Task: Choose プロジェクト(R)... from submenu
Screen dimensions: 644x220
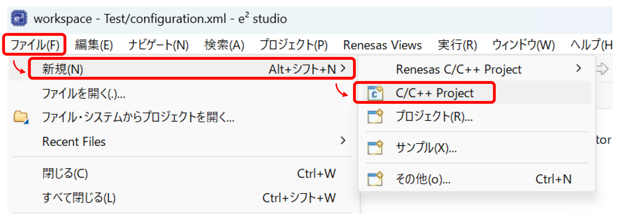Action: [477, 117]
